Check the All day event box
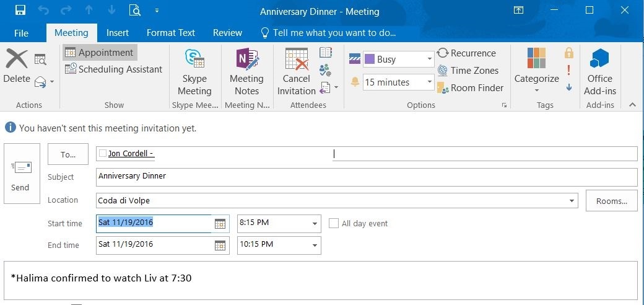Screen dimensions: 644x305 pos(334,223)
